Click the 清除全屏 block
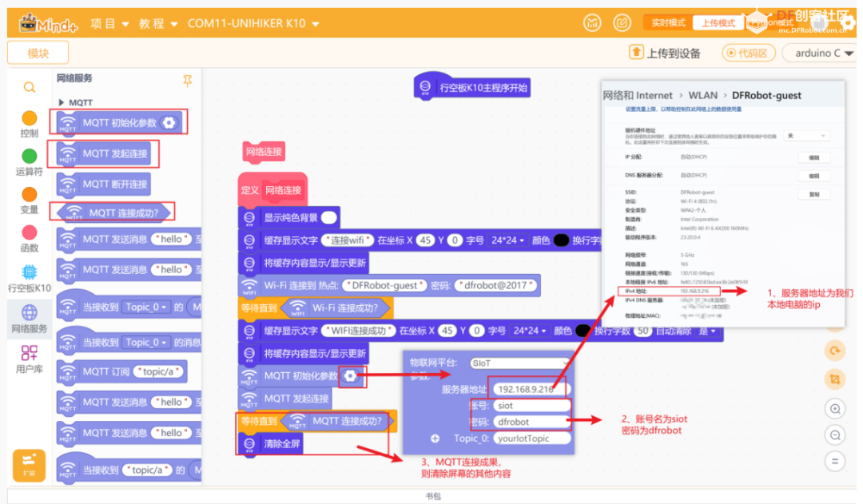Image resolution: width=863 pixels, height=504 pixels. click(271, 444)
